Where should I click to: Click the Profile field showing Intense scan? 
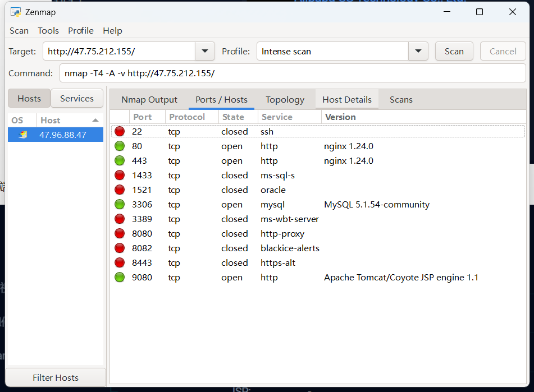point(333,52)
